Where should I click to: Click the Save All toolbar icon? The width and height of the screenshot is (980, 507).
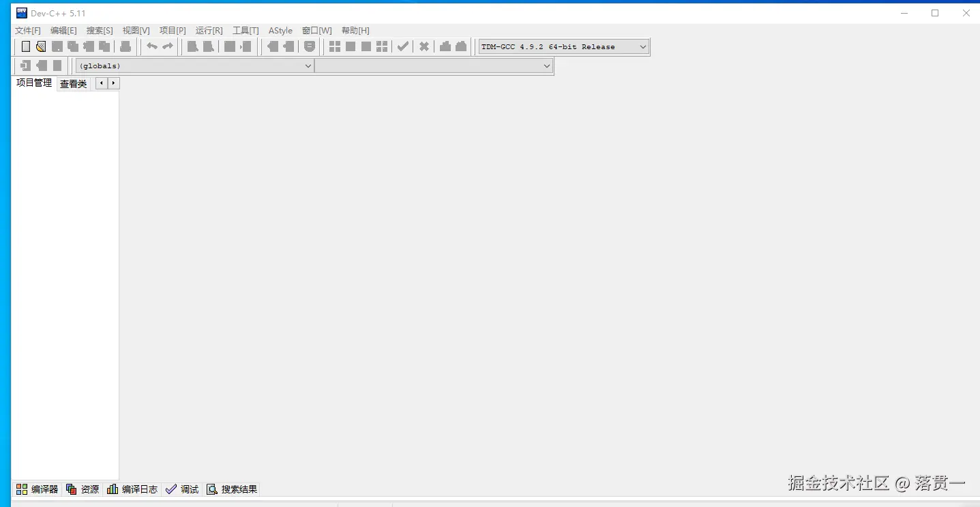pyautogui.click(x=73, y=46)
